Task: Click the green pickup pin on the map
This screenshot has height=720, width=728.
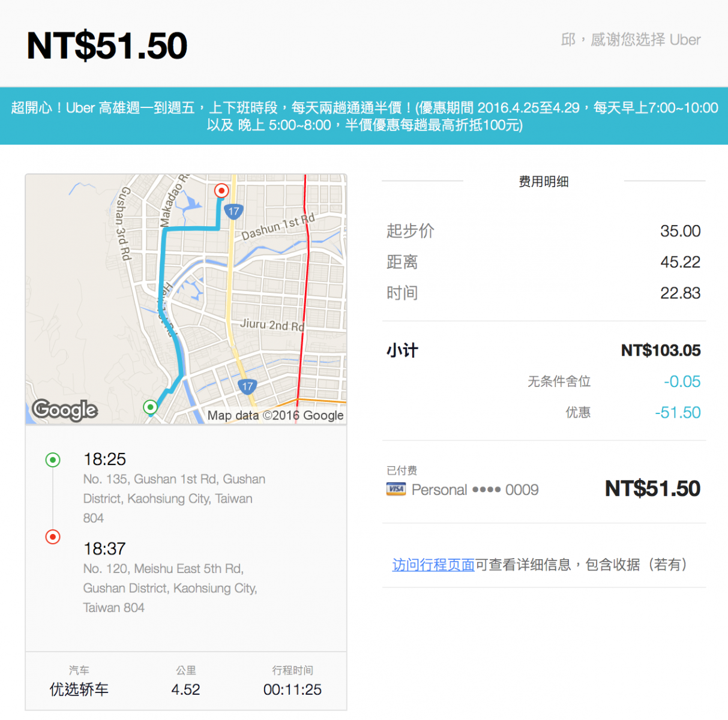Action: (151, 407)
